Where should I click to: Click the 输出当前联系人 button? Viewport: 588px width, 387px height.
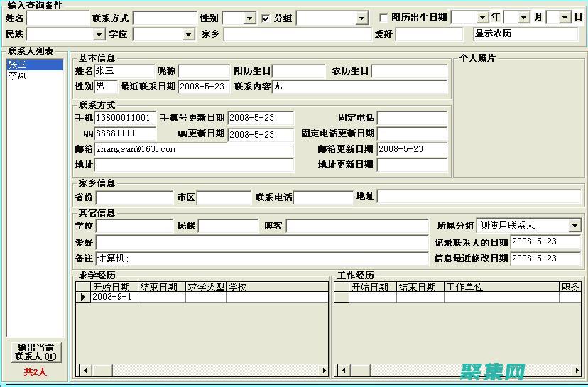click(36, 351)
